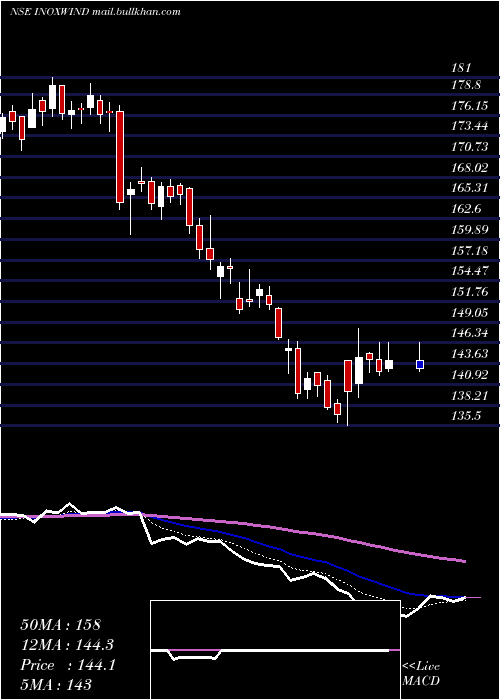Image resolution: width=500 pixels, height=700 pixels.
Task: Click the 138.21 price axis label
Action: coord(469,395)
